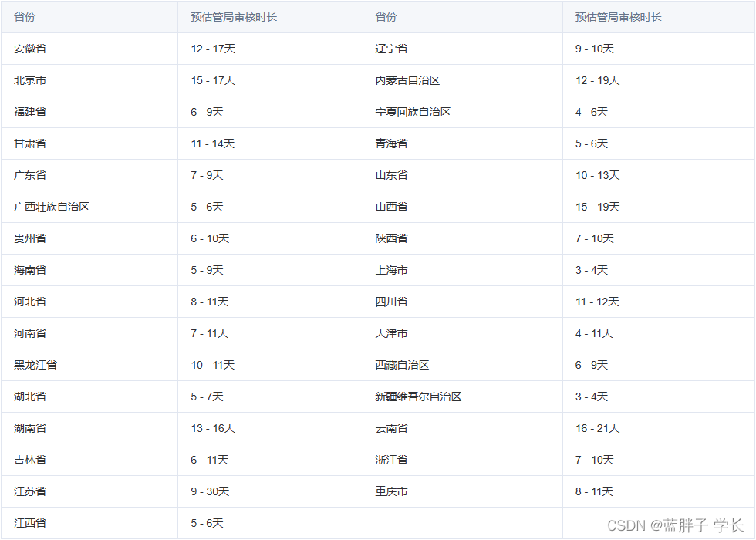Image resolution: width=756 pixels, height=540 pixels.
Task: Click the 安徽省 province cell
Action: pyautogui.click(x=30, y=49)
